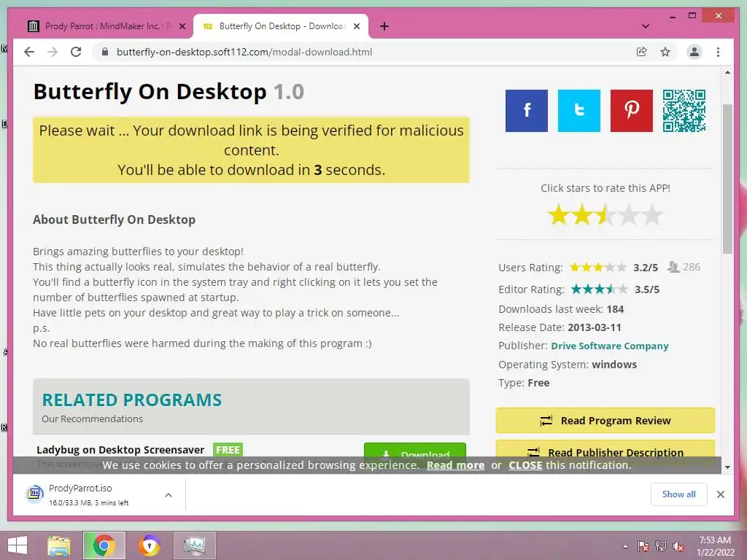Click the RELATED PROGRAMS heading

(x=132, y=400)
